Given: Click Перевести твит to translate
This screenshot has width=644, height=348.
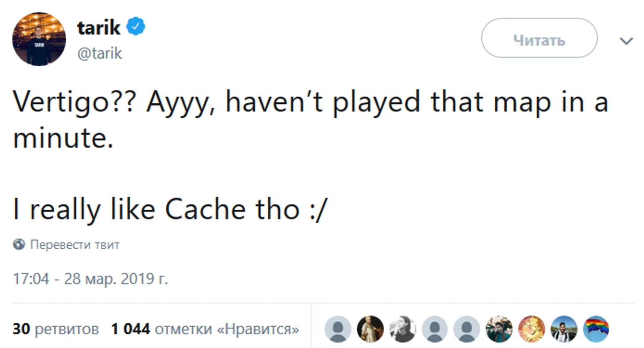Looking at the screenshot, I should click(x=75, y=245).
